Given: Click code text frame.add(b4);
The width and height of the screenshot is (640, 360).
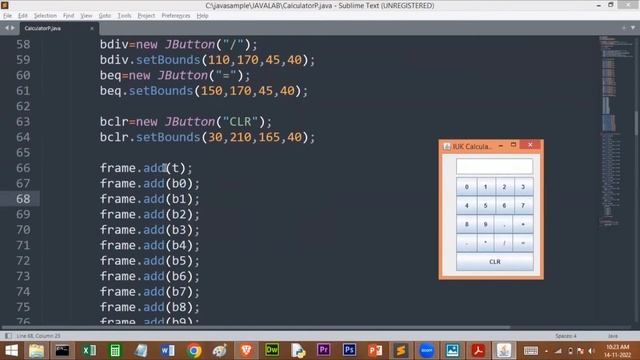Looking at the screenshot, I should pos(150,245).
